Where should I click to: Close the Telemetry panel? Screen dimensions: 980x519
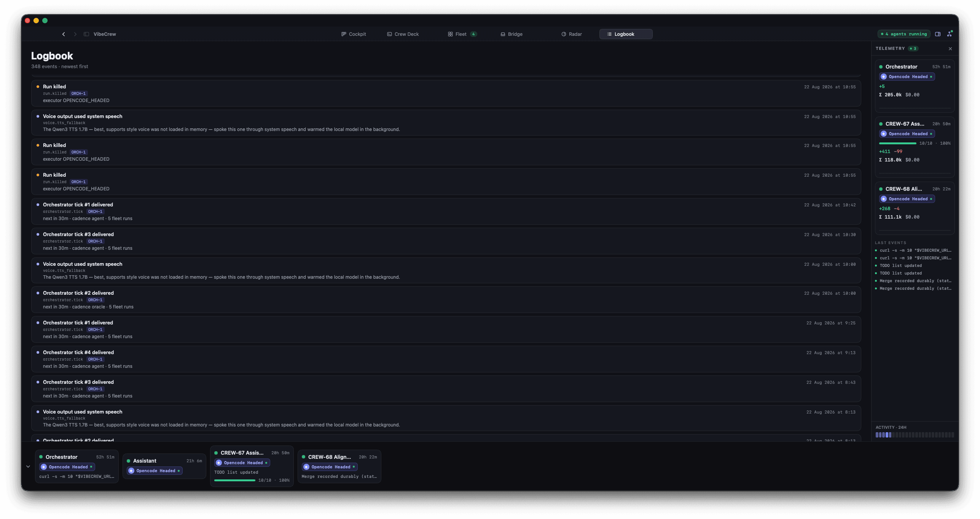tap(950, 48)
